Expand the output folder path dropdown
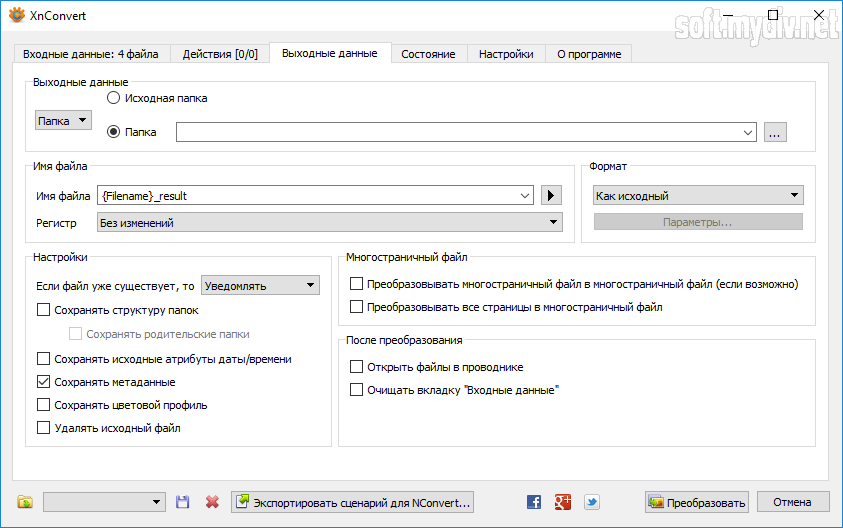 click(748, 132)
